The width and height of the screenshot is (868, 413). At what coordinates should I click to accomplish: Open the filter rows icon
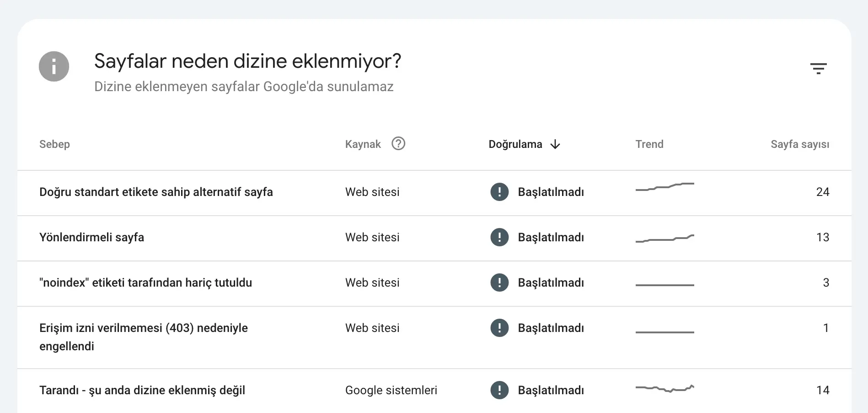(818, 69)
